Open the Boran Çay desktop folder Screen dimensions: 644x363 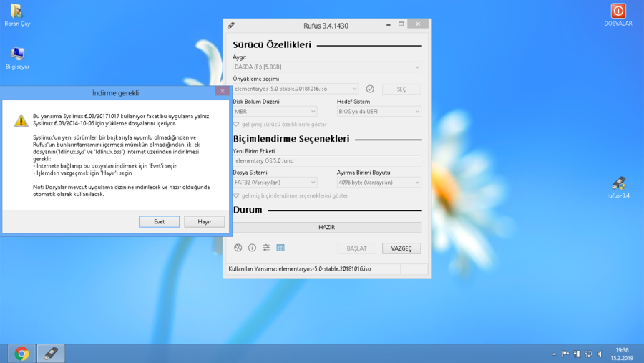click(17, 15)
